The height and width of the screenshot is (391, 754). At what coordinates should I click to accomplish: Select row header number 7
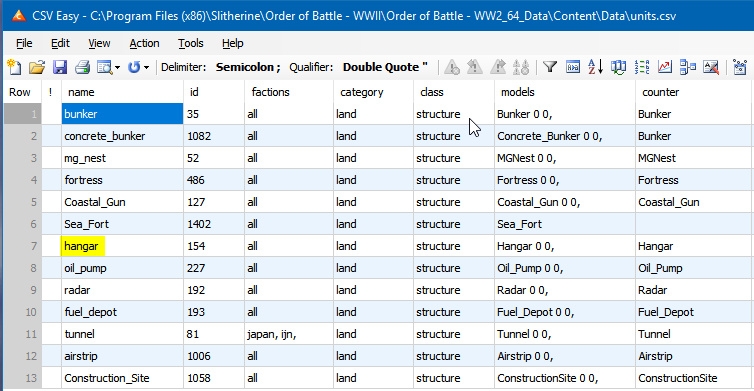coord(23,246)
